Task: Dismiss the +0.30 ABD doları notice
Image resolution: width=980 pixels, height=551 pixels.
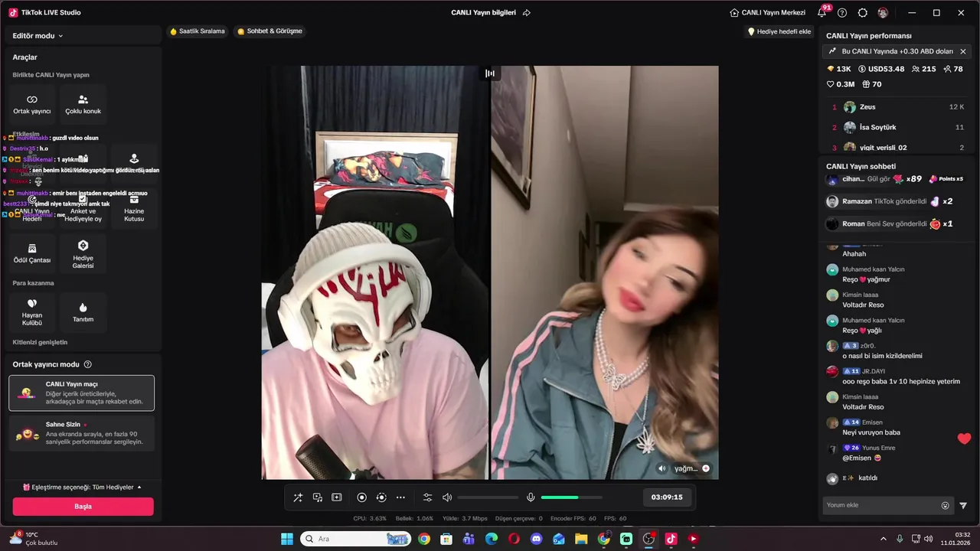Action: click(x=963, y=51)
